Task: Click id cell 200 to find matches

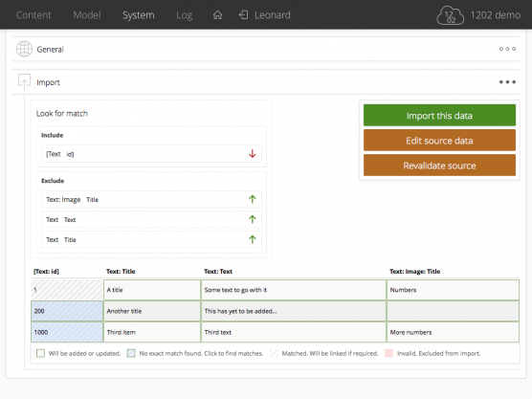Action: [67, 311]
